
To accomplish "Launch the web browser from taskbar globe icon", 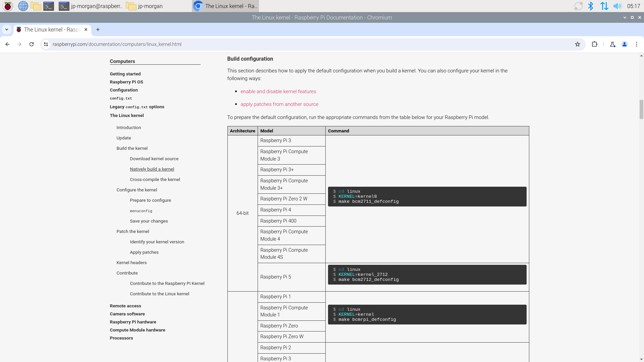I will coord(23,6).
